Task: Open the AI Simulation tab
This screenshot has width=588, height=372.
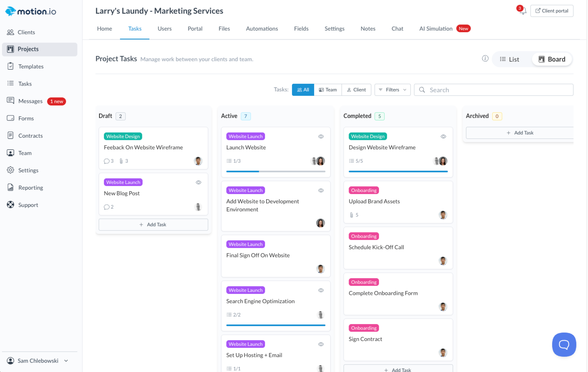Action: [436, 29]
